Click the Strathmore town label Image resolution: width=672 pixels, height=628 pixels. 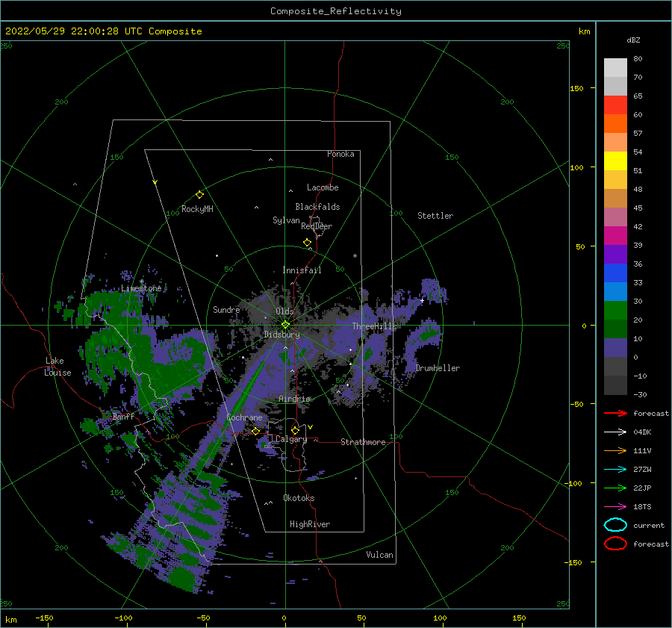363,442
